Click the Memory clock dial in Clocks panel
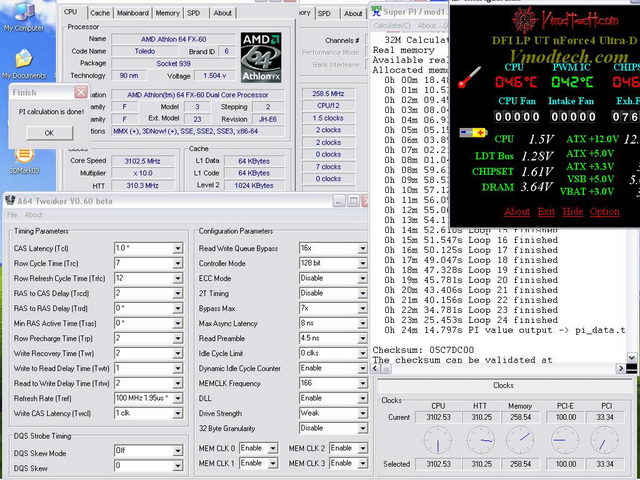The width and height of the screenshot is (640, 480). [520, 441]
